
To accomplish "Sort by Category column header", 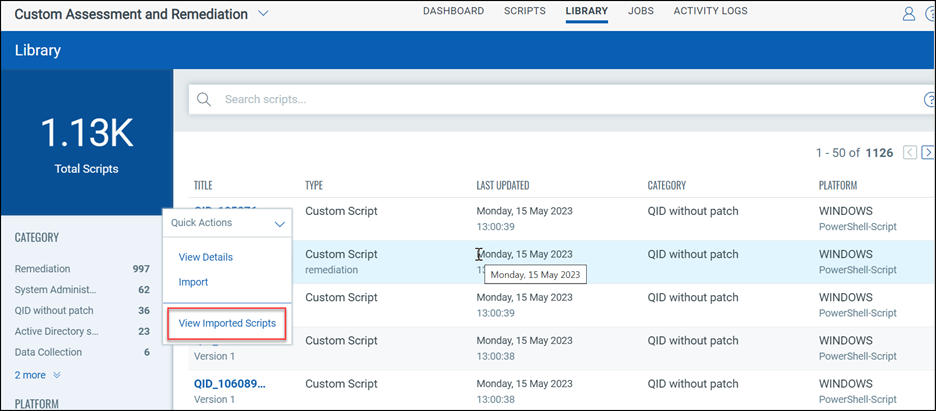I will (667, 186).
